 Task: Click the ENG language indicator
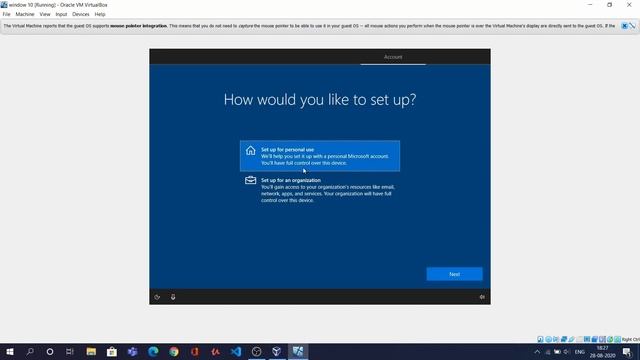[x=580, y=352]
